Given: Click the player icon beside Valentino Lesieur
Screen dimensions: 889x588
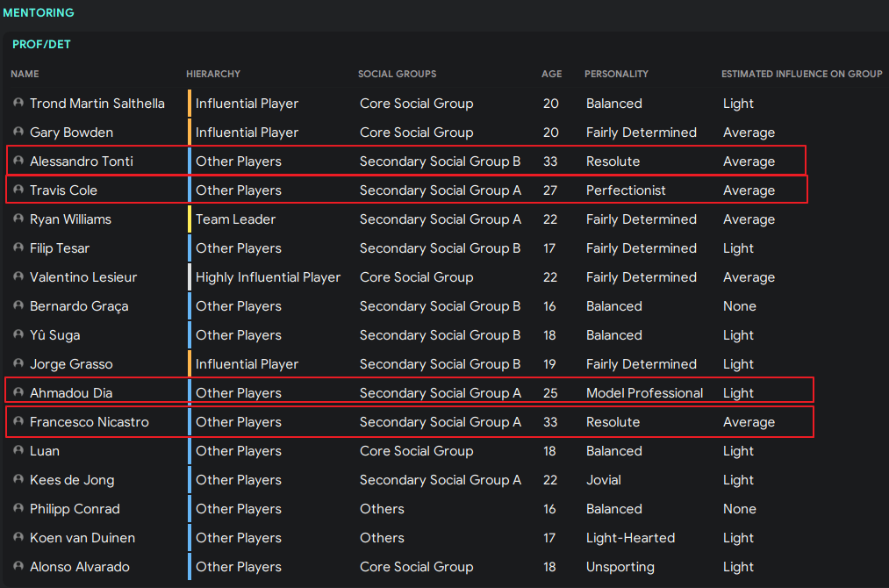Looking at the screenshot, I should pyautogui.click(x=18, y=276).
